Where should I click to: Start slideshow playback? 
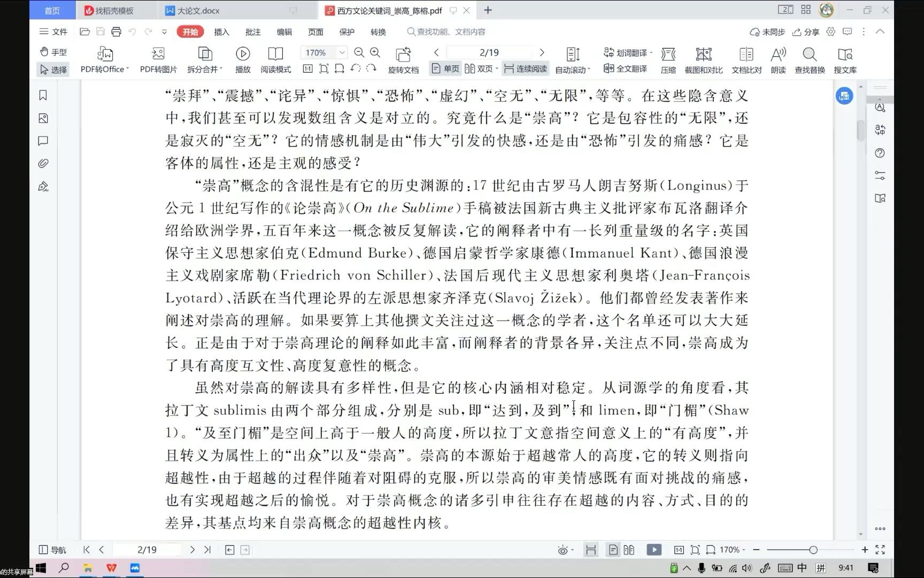click(243, 60)
